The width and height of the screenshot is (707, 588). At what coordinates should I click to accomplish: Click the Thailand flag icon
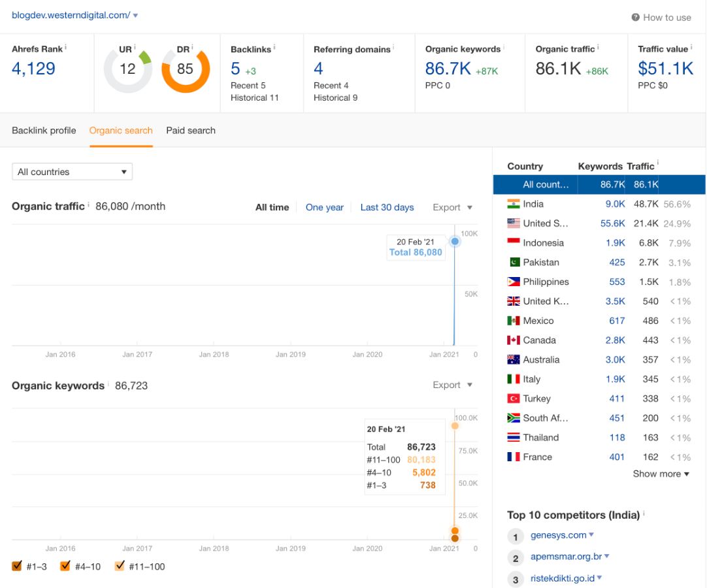click(x=513, y=437)
